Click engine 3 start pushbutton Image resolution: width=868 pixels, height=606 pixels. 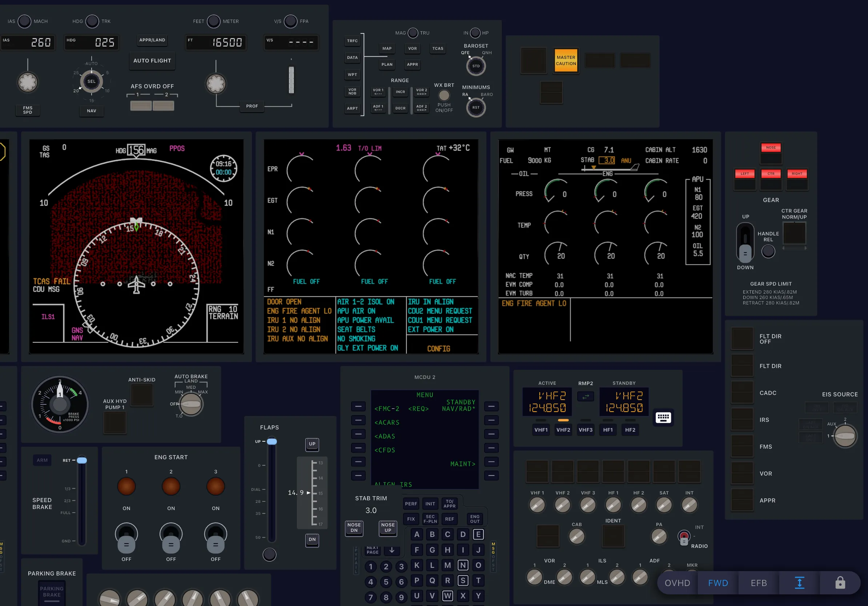tap(216, 486)
